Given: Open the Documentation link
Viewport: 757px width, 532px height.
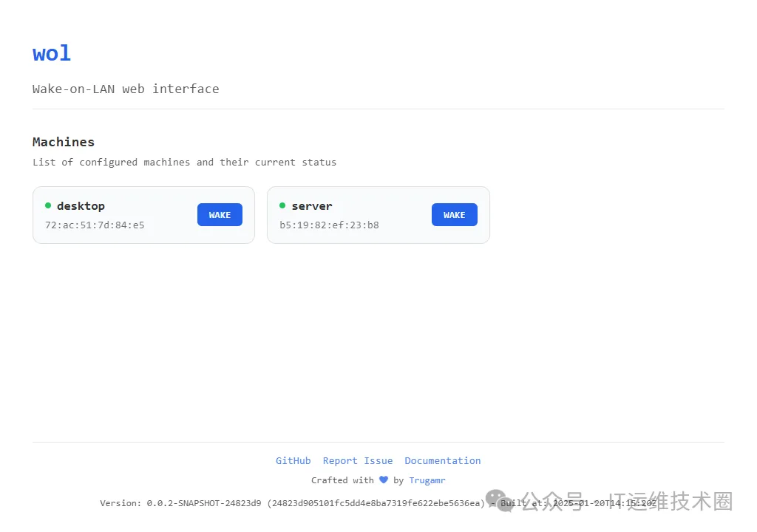Looking at the screenshot, I should point(442,460).
